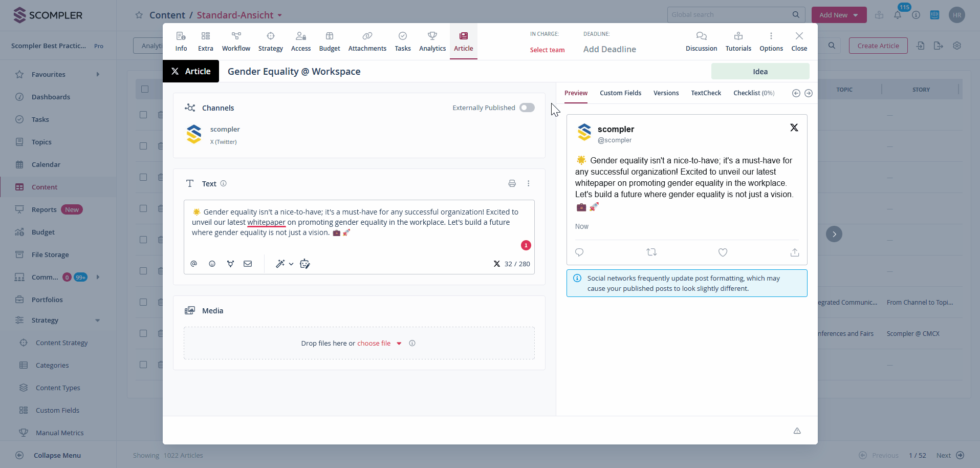Switch to the Versions tab
980x468 pixels.
tap(666, 93)
